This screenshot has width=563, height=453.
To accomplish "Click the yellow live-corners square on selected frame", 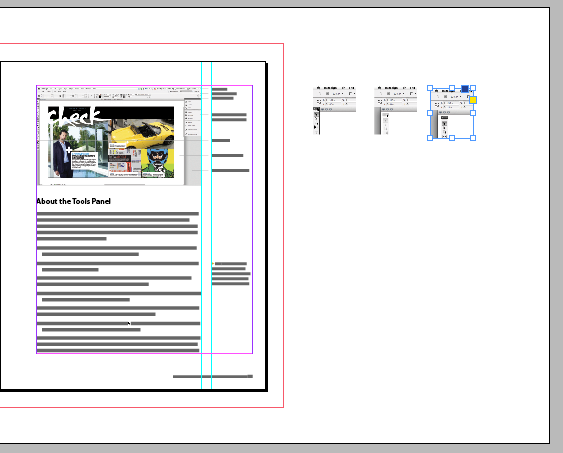I will pos(473,100).
